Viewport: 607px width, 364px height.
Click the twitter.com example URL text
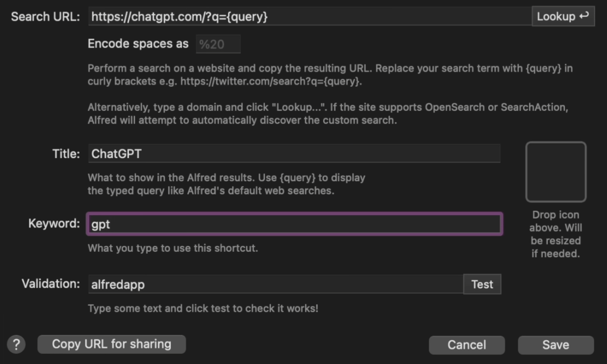pos(271,81)
